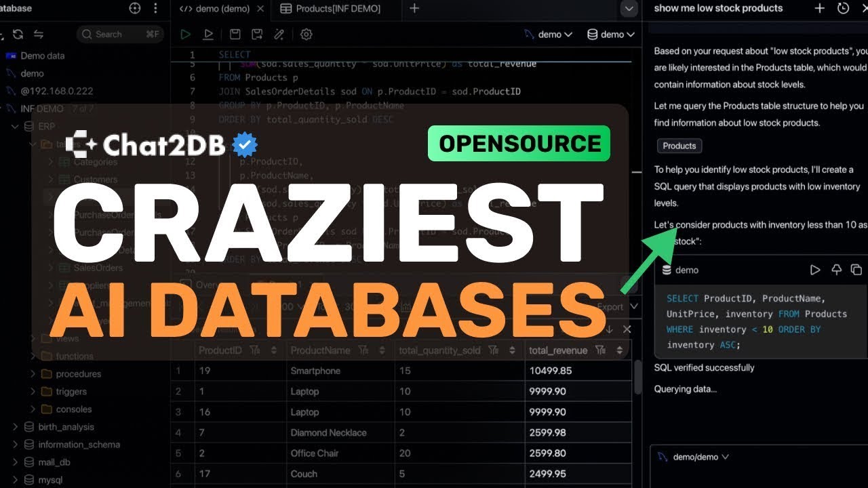The height and width of the screenshot is (488, 868).
Task: Click the Couch cell in results
Action: click(340, 474)
